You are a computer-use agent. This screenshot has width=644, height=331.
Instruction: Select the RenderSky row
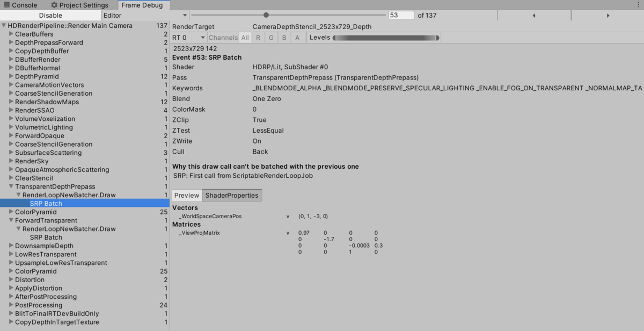85,161
